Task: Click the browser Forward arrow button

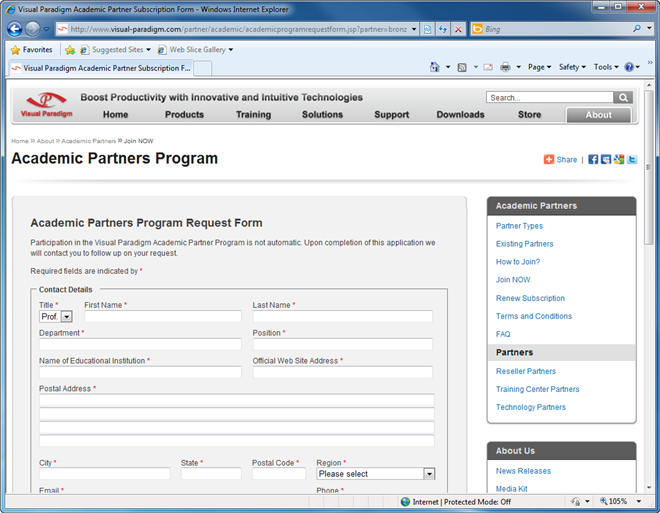Action: (x=32, y=29)
